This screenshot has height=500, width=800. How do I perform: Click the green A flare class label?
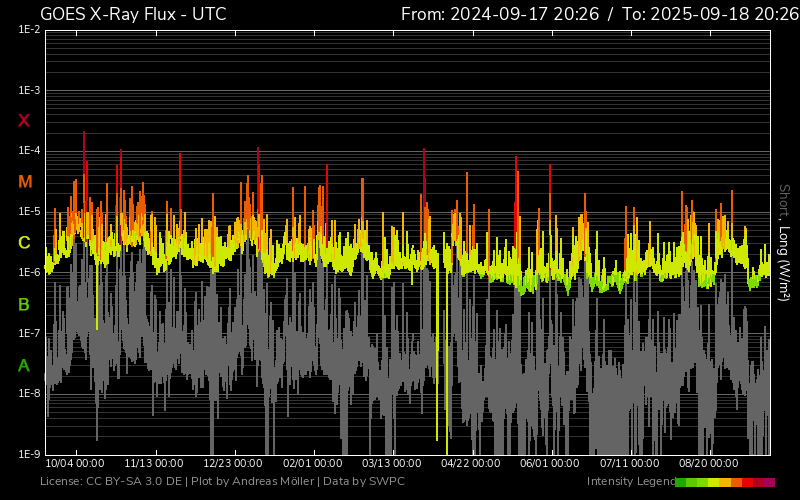coord(24,366)
